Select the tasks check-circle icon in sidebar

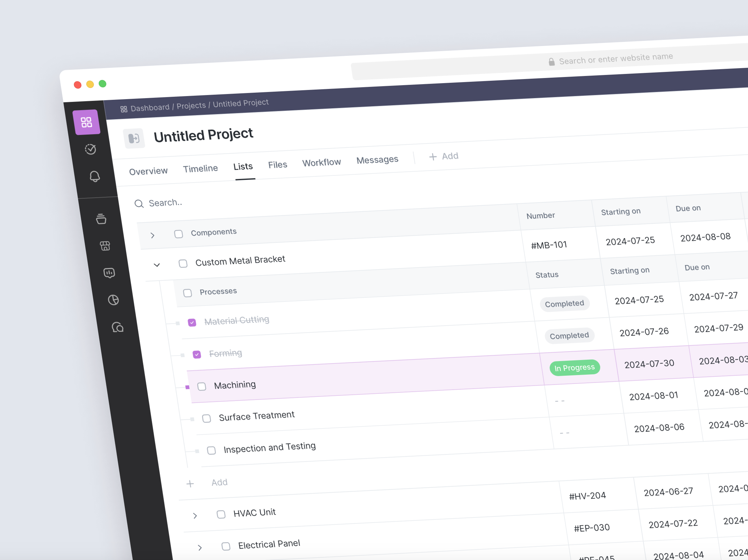(x=90, y=149)
